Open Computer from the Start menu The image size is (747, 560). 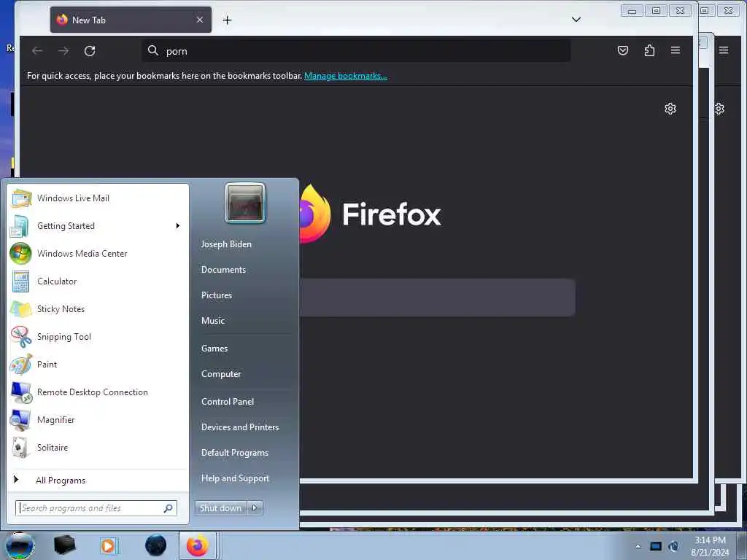click(x=221, y=374)
